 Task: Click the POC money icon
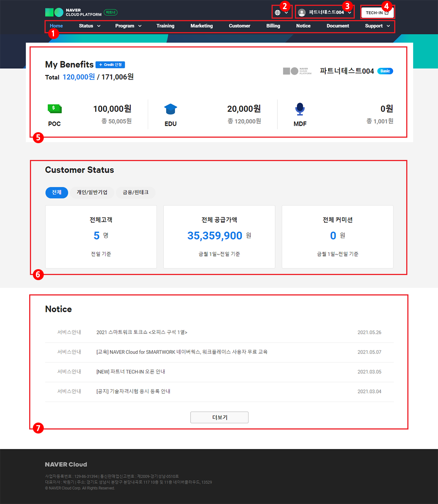(x=54, y=108)
